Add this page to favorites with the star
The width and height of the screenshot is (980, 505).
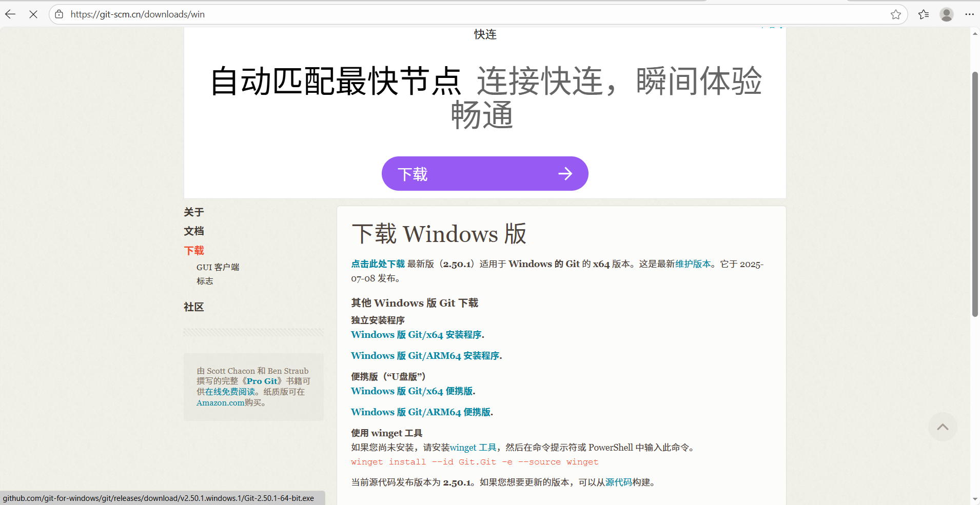click(896, 14)
